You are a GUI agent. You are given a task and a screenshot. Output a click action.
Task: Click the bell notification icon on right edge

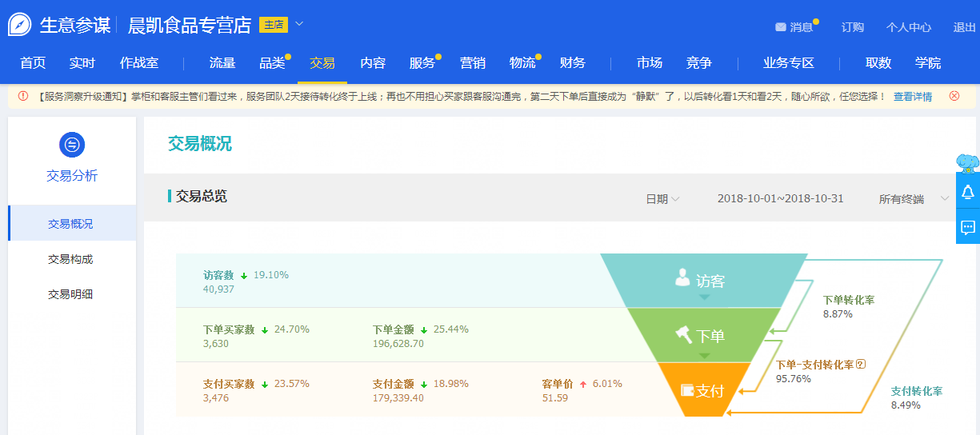[x=968, y=193]
